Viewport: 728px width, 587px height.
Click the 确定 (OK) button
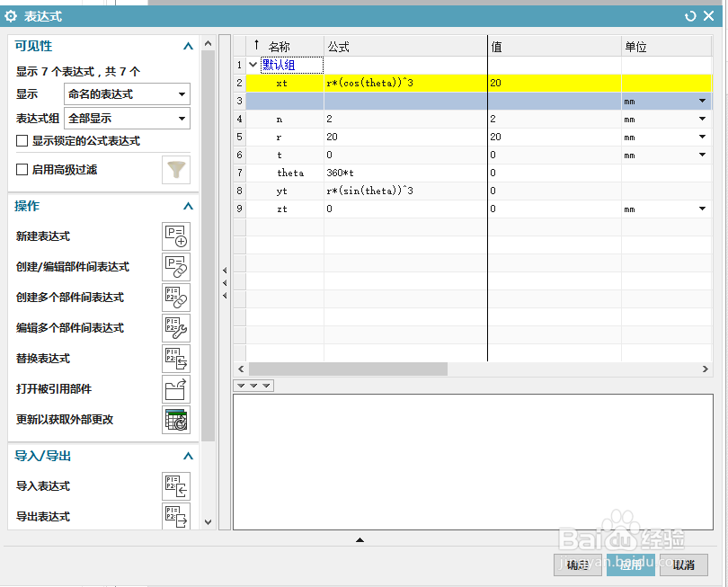coord(578,565)
